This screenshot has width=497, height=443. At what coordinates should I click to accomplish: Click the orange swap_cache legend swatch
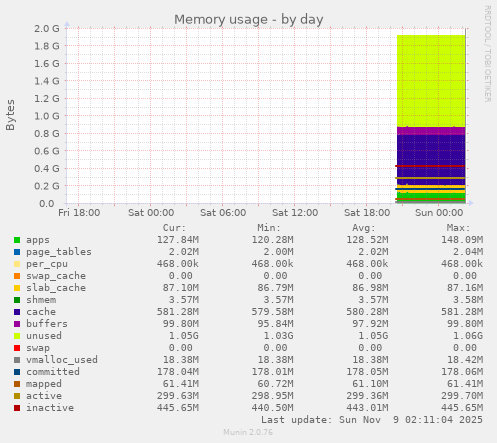point(17,276)
